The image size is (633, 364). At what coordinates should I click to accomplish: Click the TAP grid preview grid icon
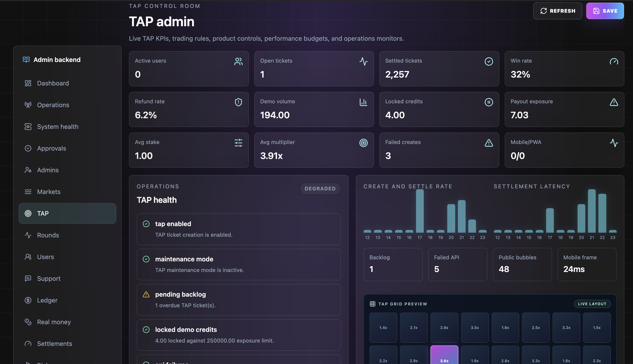tap(372, 304)
